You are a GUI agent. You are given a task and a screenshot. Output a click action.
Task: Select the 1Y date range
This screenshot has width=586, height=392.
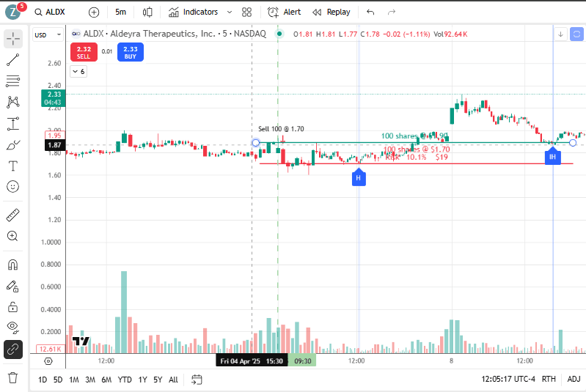pyautogui.click(x=142, y=380)
